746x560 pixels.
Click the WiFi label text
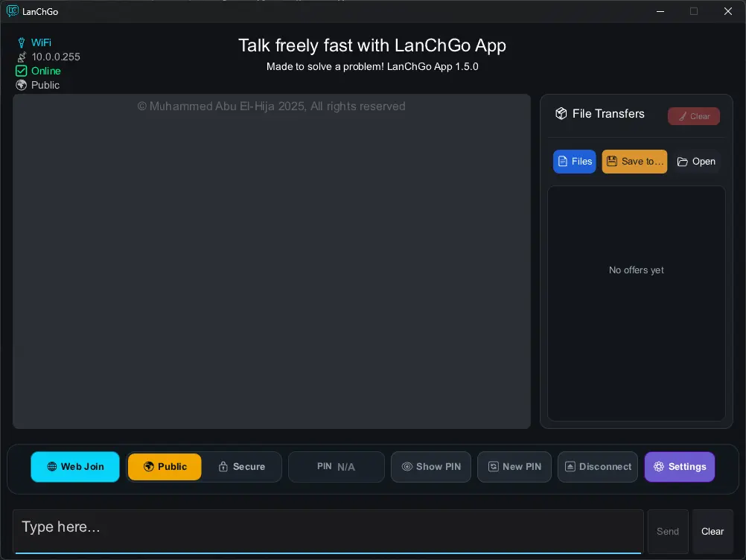coord(41,43)
